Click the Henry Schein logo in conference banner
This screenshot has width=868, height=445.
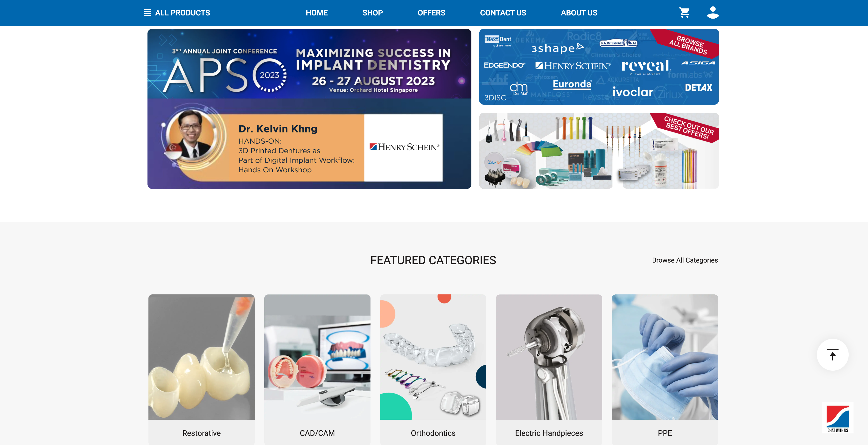[x=404, y=147]
